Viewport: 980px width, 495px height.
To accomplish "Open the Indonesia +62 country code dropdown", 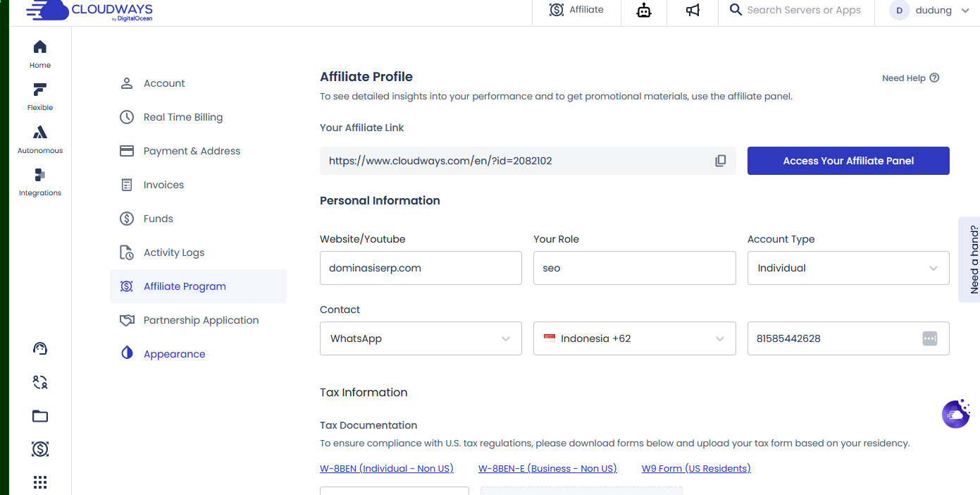I will point(635,338).
